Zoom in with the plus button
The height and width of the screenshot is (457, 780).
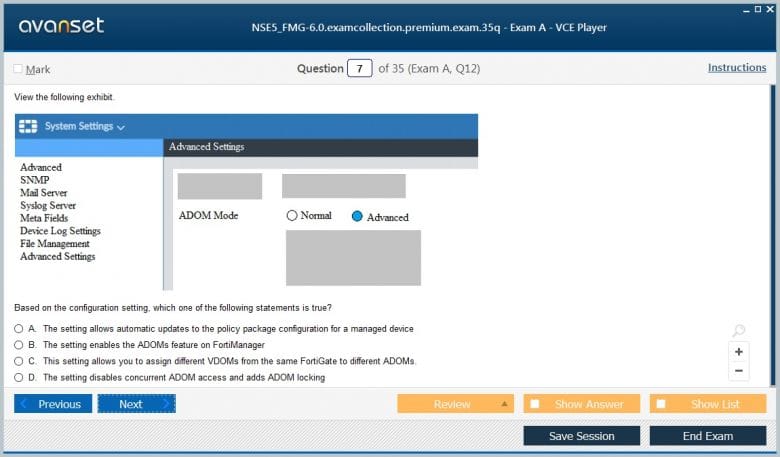point(739,352)
